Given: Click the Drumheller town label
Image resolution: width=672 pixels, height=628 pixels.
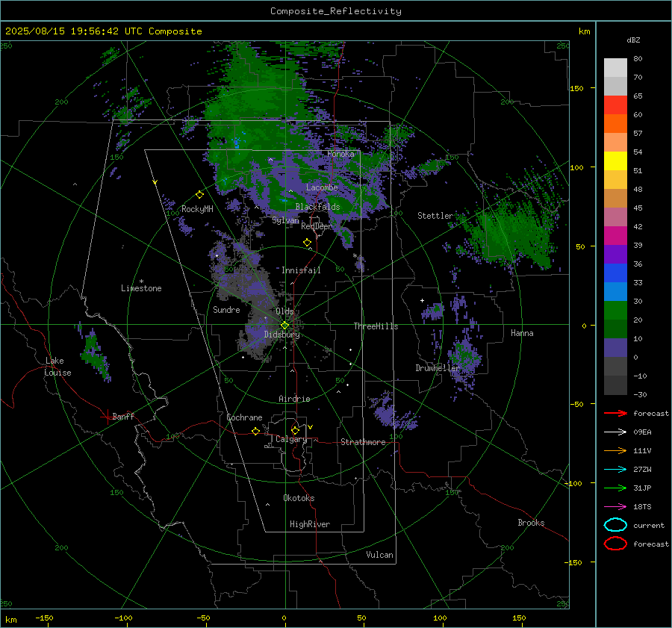Looking at the screenshot, I should [x=438, y=368].
